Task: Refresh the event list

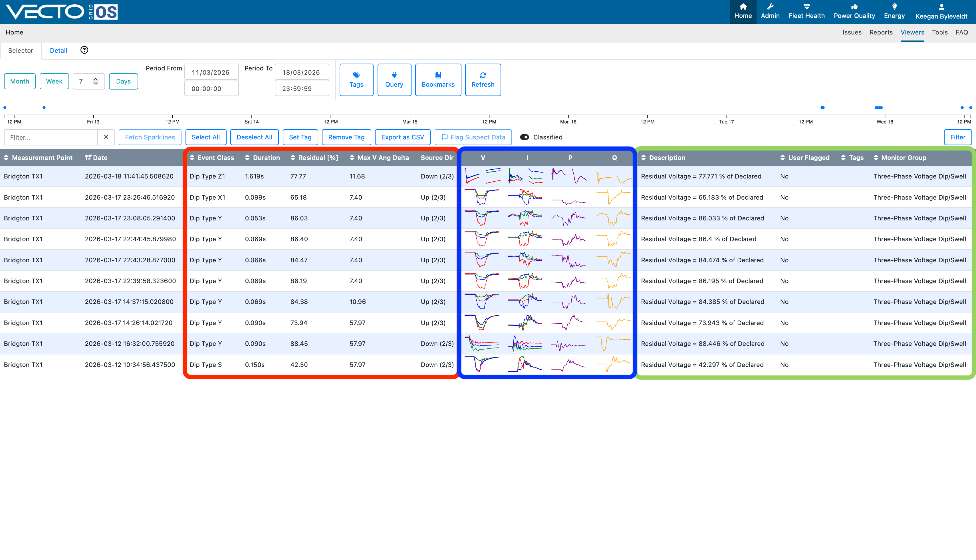Action: point(483,80)
